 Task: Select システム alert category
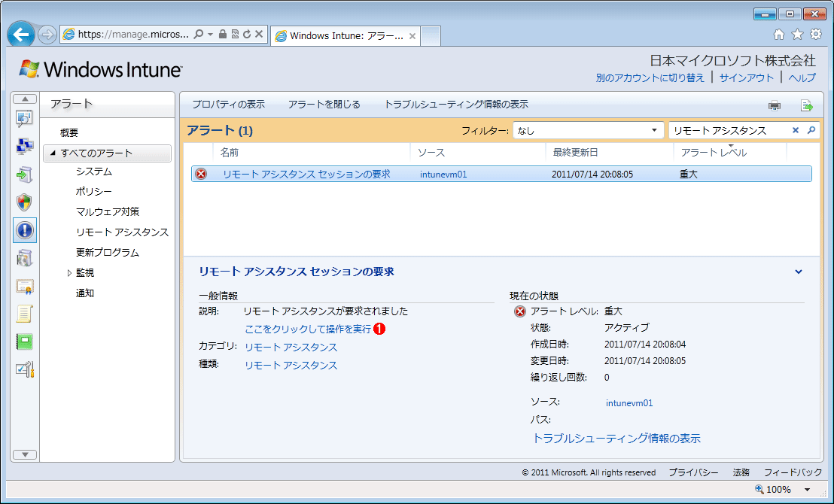click(x=94, y=172)
